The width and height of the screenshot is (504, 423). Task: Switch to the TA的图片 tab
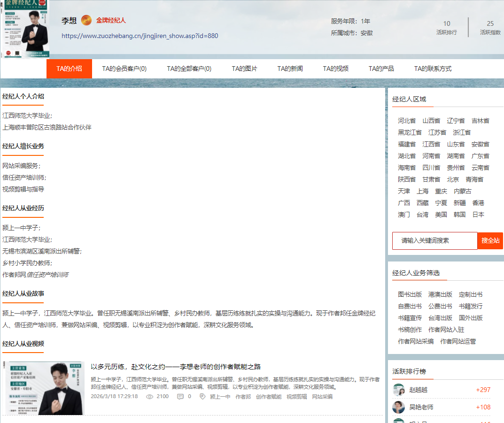tap(244, 69)
